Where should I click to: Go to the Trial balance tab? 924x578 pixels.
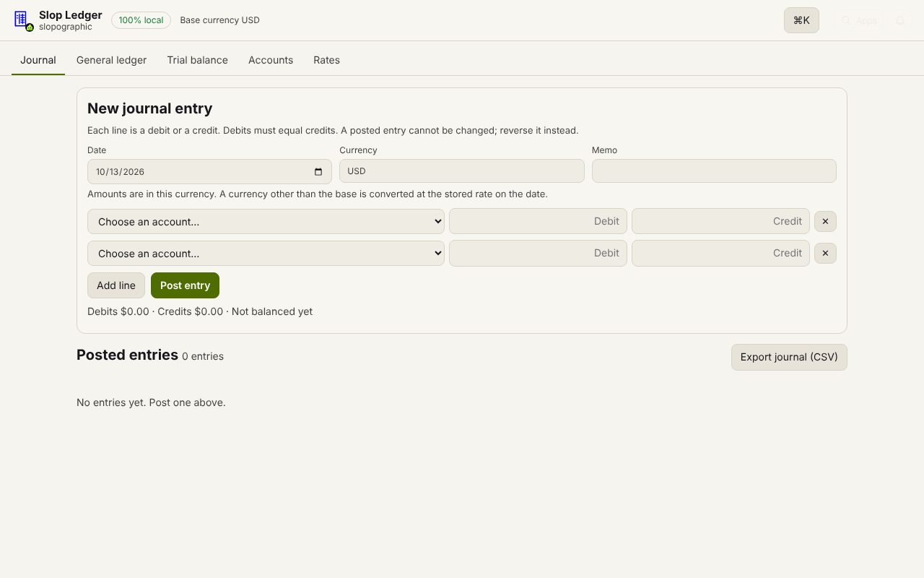(x=197, y=60)
